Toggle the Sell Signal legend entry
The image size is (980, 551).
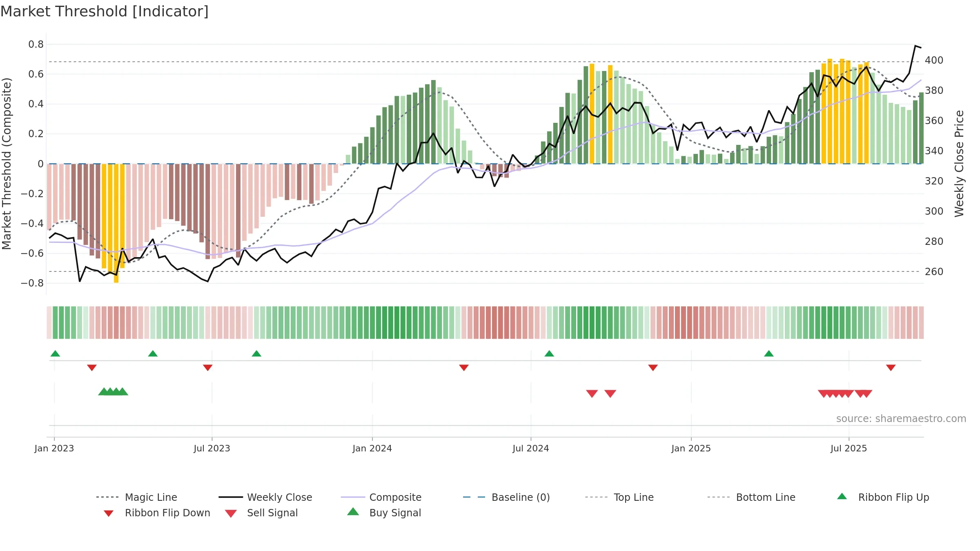(261, 513)
